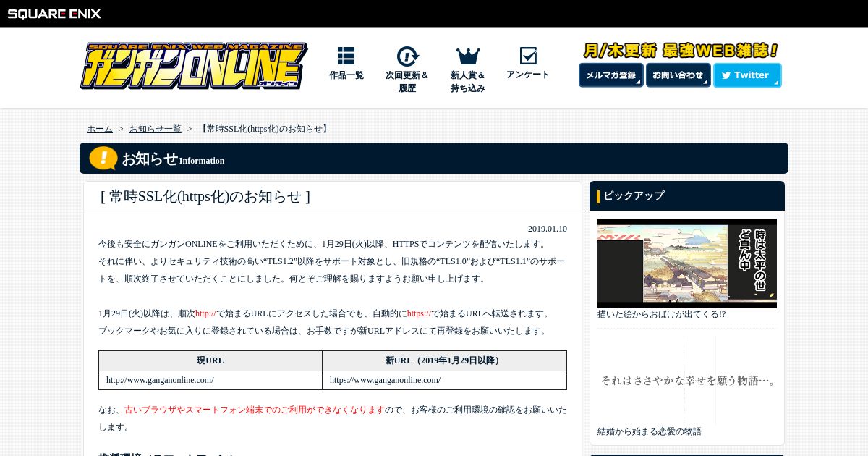Click the 作品一覧 grid icon

[346, 56]
